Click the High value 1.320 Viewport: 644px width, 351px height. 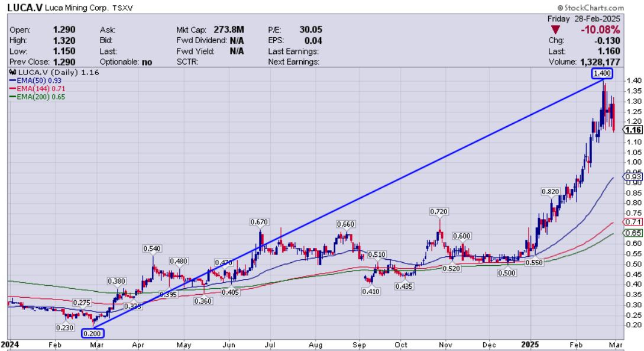pyautogui.click(x=64, y=40)
